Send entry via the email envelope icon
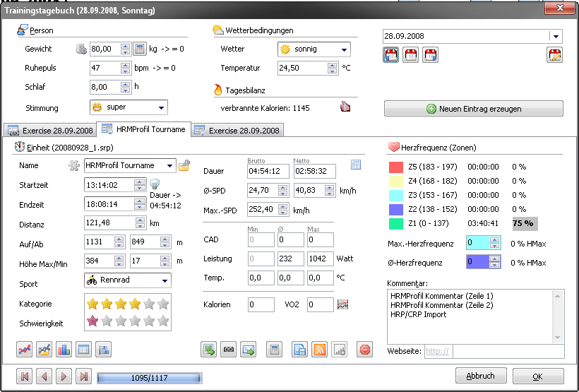Viewport: 579px width, 392px height. pyautogui.click(x=248, y=350)
